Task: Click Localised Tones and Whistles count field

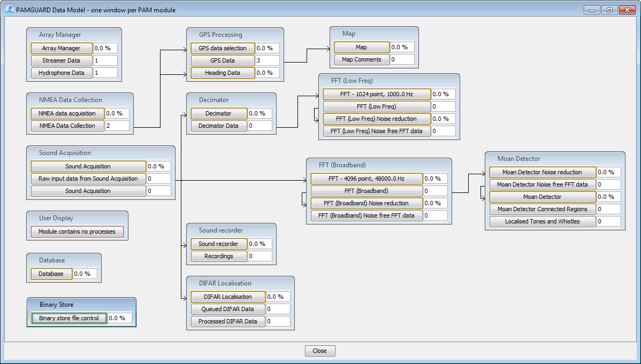Action: coord(609,221)
